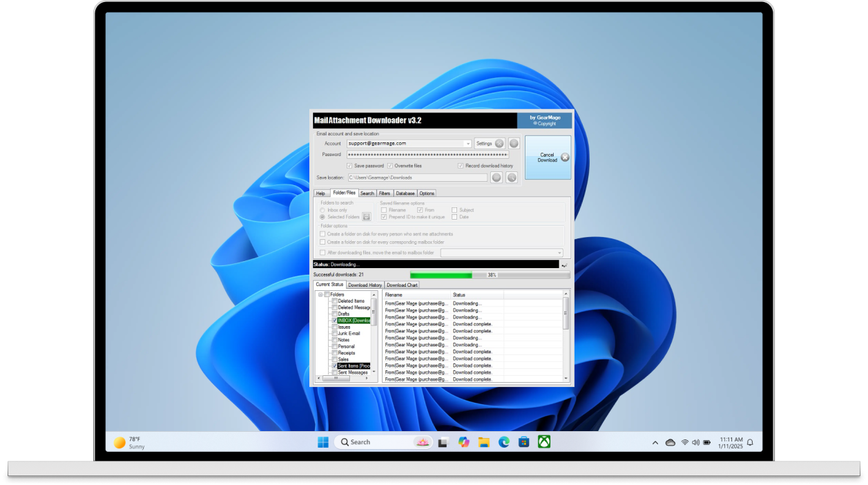Click the Status column header
Image resolution: width=868 pixels, height=485 pixels.
click(x=476, y=295)
